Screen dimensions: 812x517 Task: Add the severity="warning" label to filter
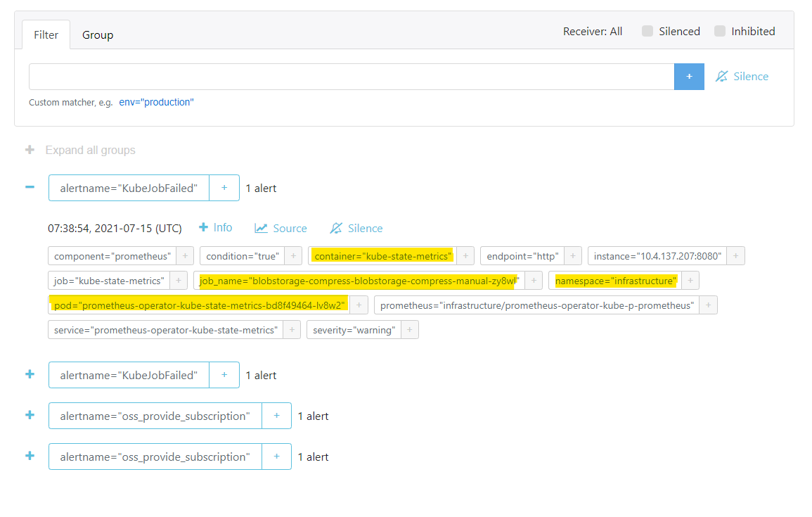(409, 330)
